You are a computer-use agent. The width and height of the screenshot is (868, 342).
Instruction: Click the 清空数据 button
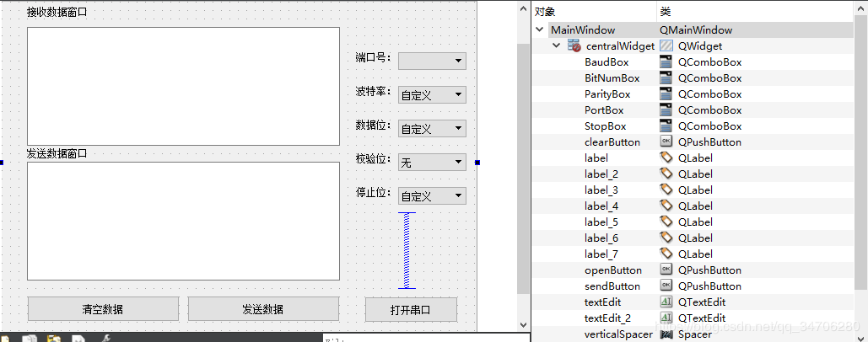[103, 309]
